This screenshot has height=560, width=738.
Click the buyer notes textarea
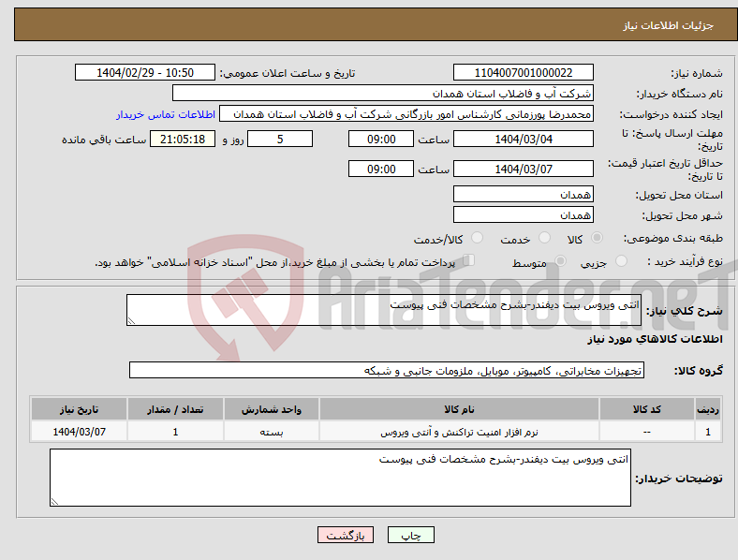[x=340, y=478]
